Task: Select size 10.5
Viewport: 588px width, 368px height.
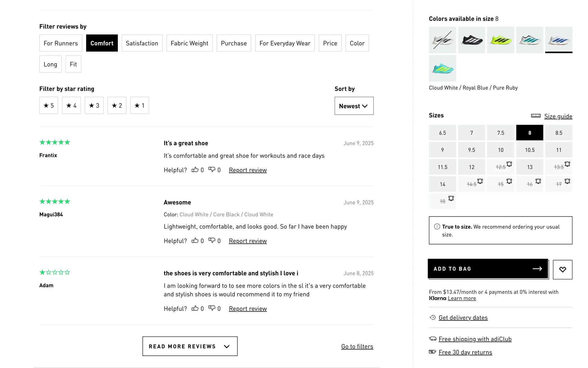Action: click(x=530, y=150)
